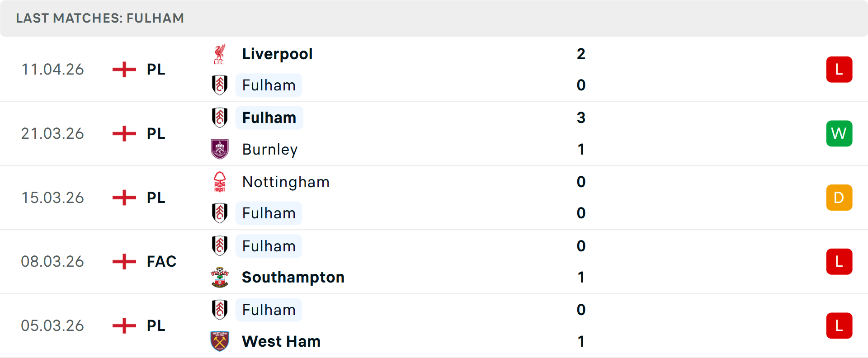Open the PL competition filter on 15.03.26 row
Screen dimensions: 868x358
(x=155, y=198)
